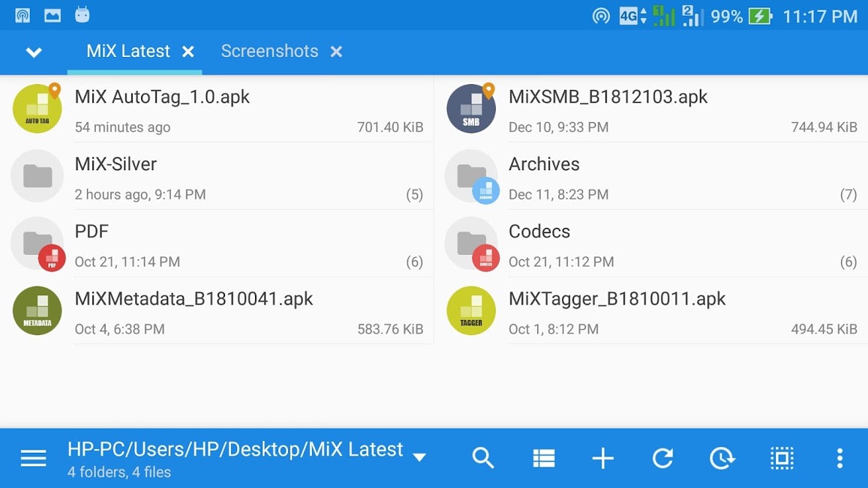Open the Codecs folder
Screen dimensions: 868x488
[540, 232]
